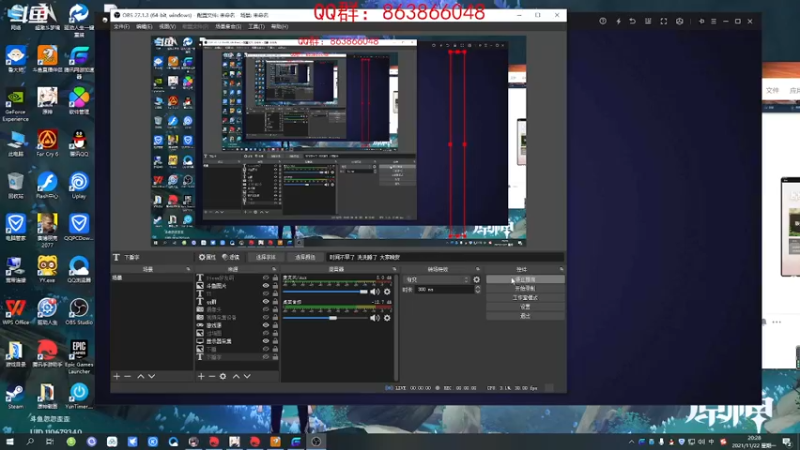Open the Recycle Bin desktop icon

15,186
